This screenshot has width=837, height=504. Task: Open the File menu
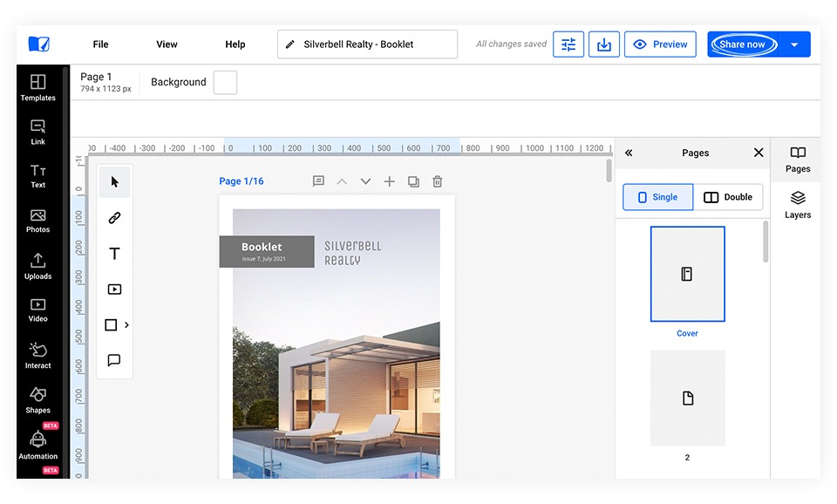tap(100, 44)
